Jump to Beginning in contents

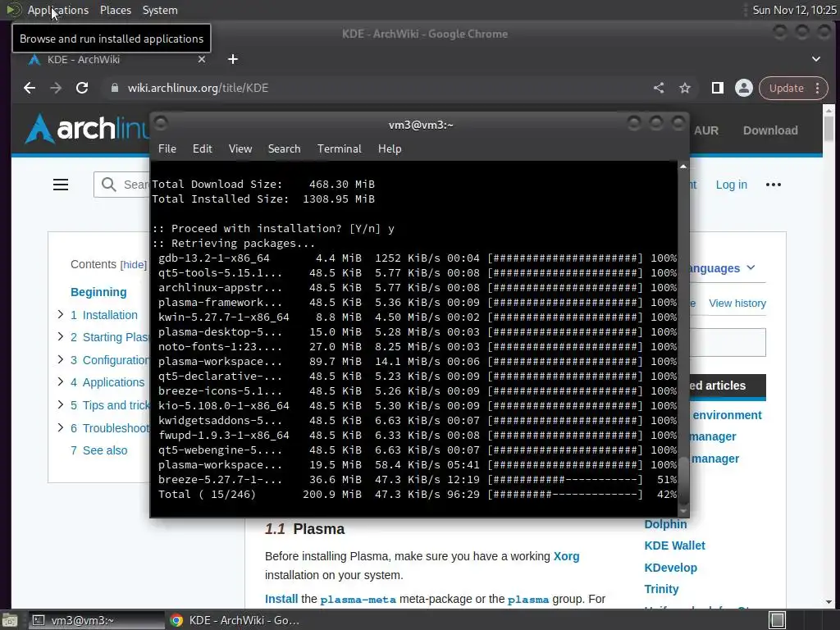(98, 292)
